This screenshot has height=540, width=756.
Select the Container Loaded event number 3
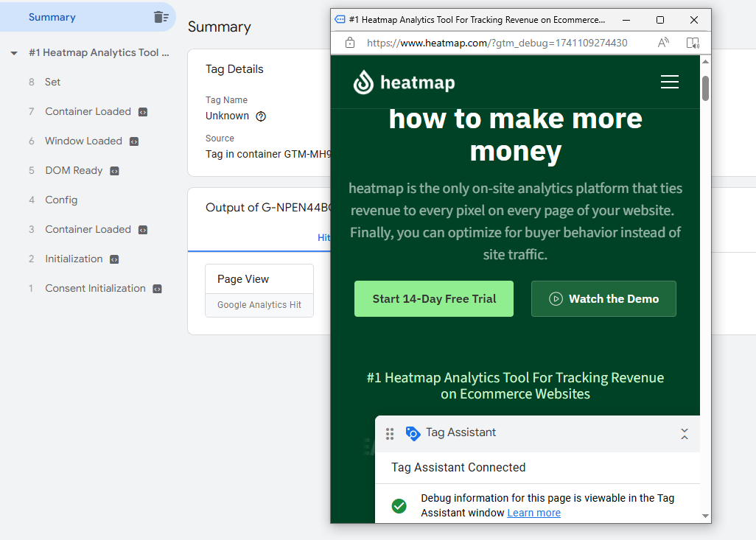[x=88, y=229]
